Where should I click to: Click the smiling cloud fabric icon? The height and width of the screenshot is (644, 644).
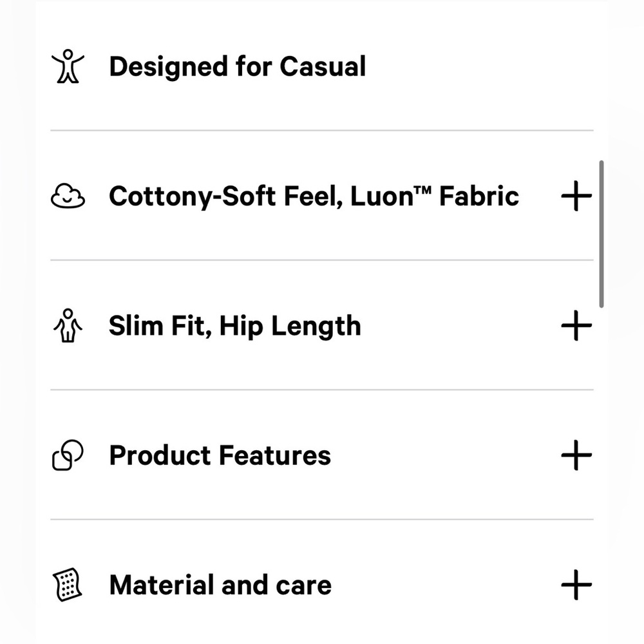[x=68, y=196]
